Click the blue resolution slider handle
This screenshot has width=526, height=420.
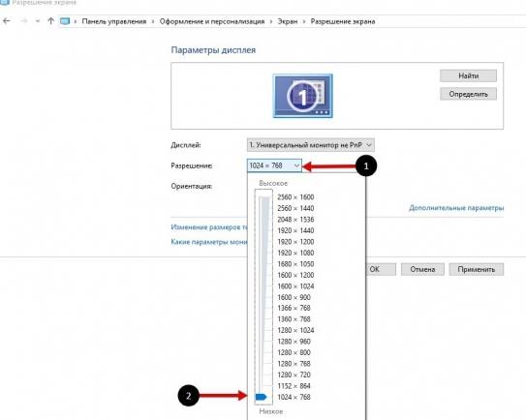[x=261, y=397]
